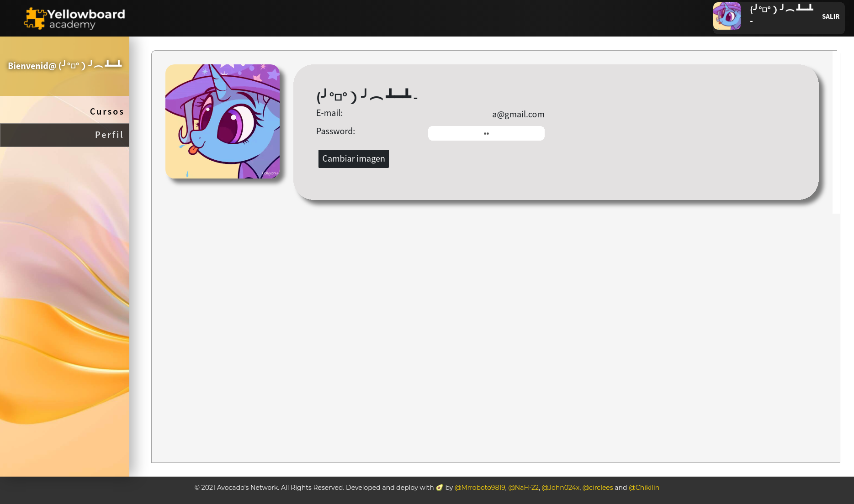Click the avocado emoji in footer

tap(440, 488)
